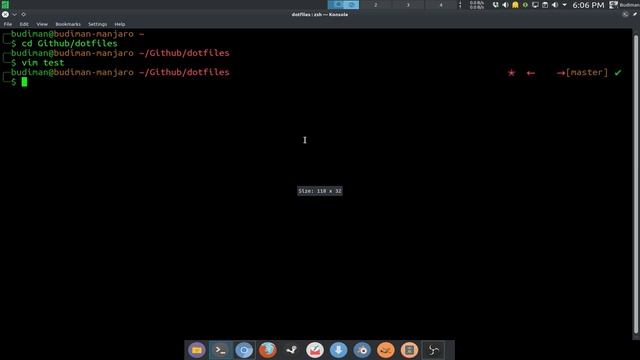Switch to virtual desktop 2
640x360 pixels.
pos(376,5)
